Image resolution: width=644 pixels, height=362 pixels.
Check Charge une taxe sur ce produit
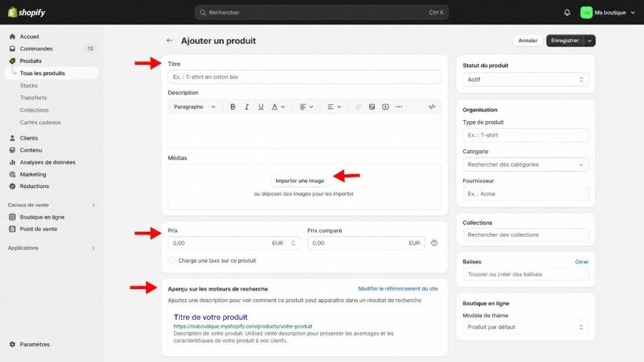click(x=172, y=261)
